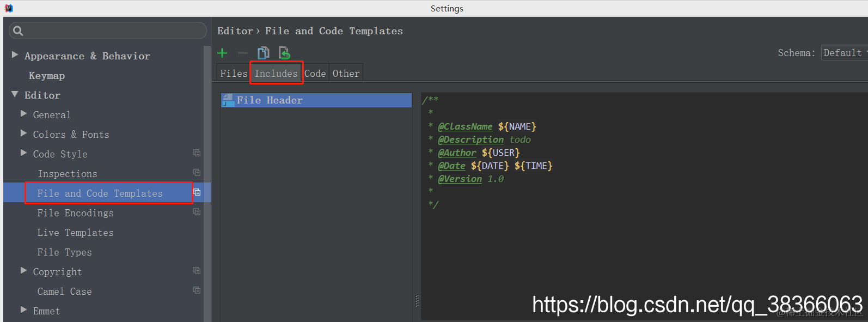Screen dimensions: 868x322
Task: Add a new template with the plus icon
Action: [222, 53]
